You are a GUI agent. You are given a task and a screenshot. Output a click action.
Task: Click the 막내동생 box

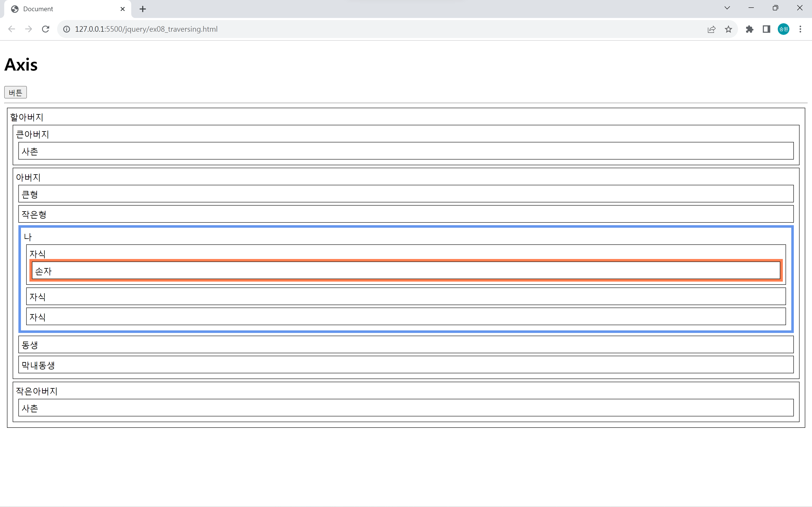(406, 365)
